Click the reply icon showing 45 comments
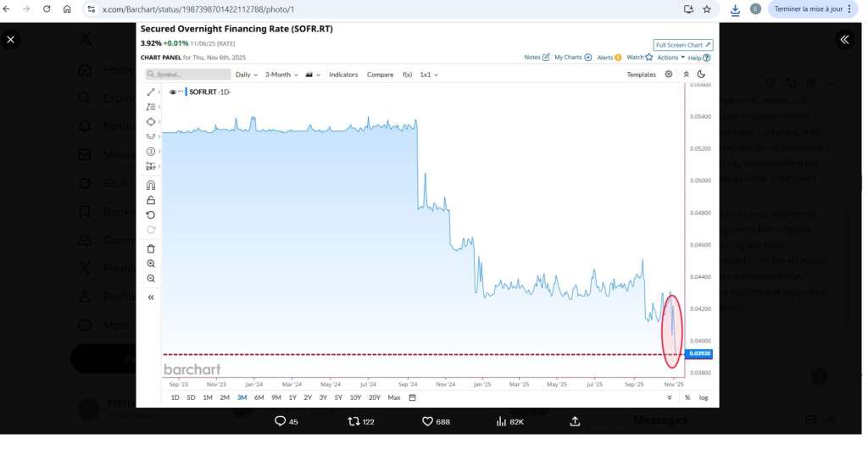Image resolution: width=868 pixels, height=461 pixels. pyautogui.click(x=281, y=421)
